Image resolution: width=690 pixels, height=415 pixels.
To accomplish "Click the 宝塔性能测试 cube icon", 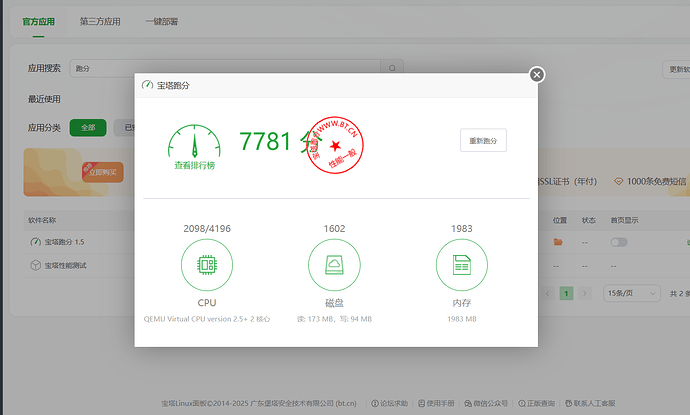I will (36, 265).
